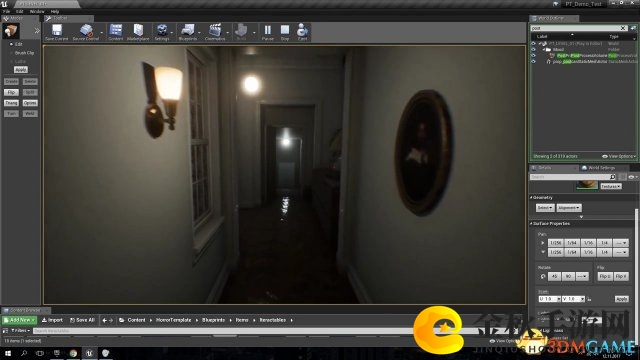Open the Edit menu
Viewport: 640px width, 360px height.
coord(20,11)
